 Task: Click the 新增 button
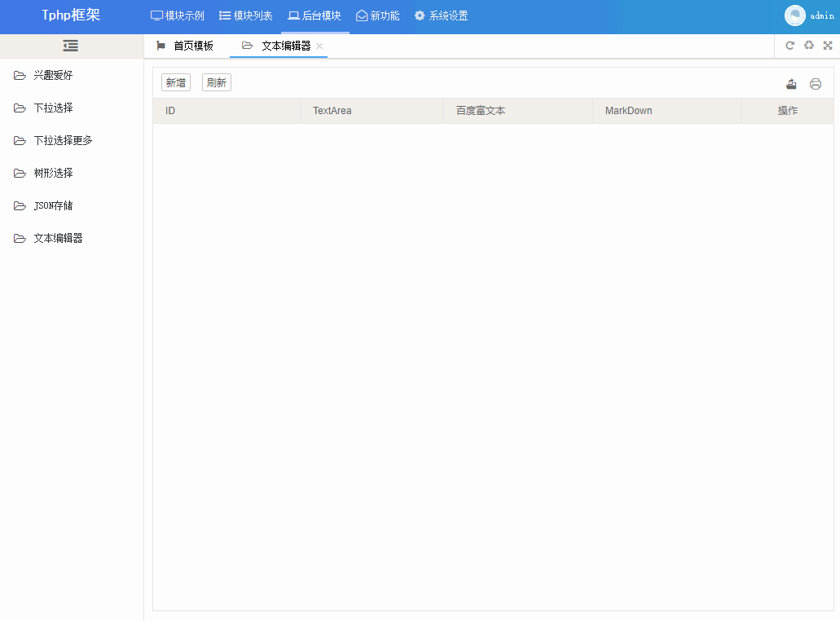176,82
